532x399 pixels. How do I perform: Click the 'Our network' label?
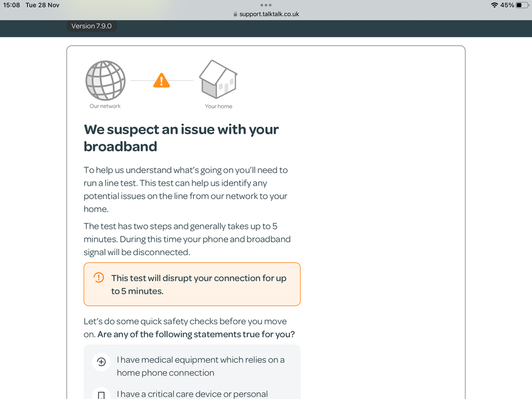click(x=105, y=107)
